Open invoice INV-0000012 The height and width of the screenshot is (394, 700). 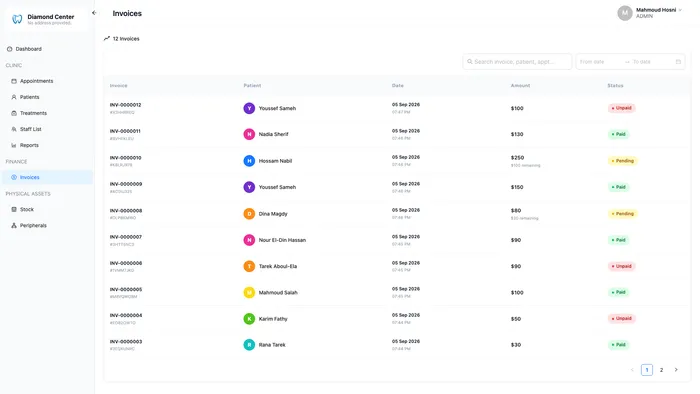[125, 105]
